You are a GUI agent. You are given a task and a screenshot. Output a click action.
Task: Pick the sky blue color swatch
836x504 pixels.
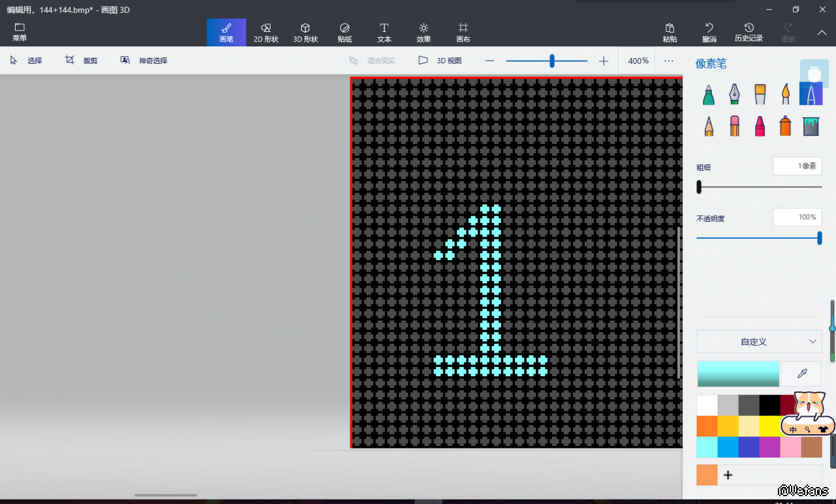[728, 447]
